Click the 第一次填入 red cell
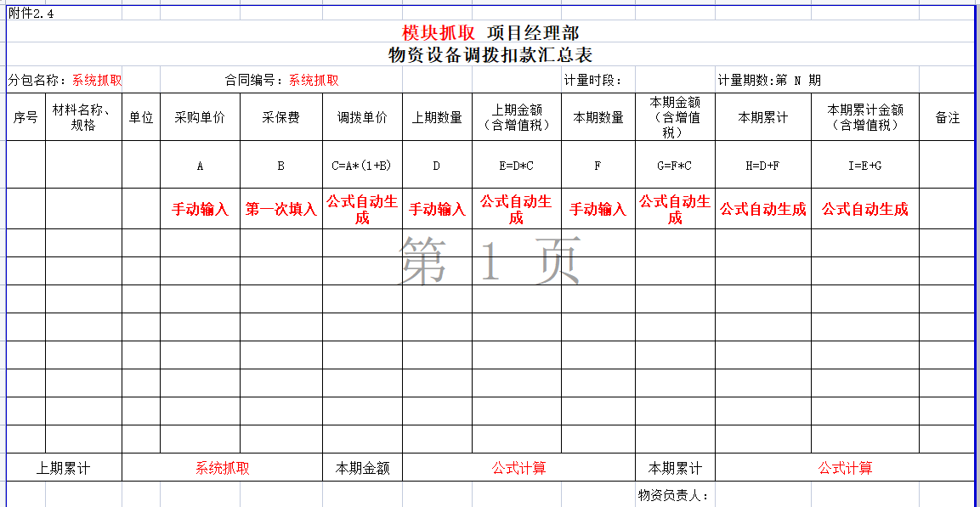 tap(280, 207)
